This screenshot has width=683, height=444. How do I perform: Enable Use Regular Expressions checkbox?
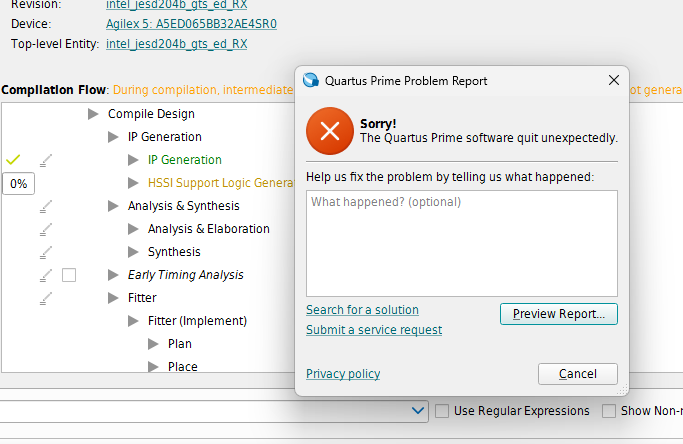click(x=442, y=411)
